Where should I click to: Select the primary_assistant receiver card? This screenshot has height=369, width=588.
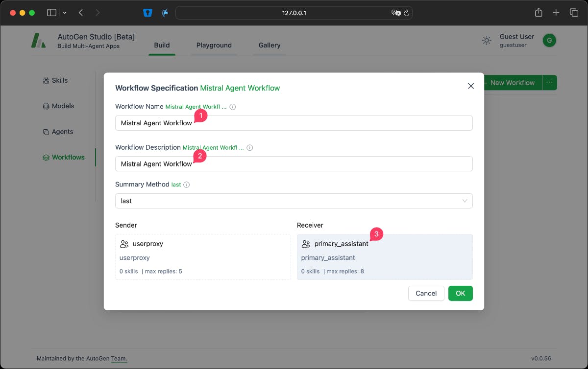[385, 257]
